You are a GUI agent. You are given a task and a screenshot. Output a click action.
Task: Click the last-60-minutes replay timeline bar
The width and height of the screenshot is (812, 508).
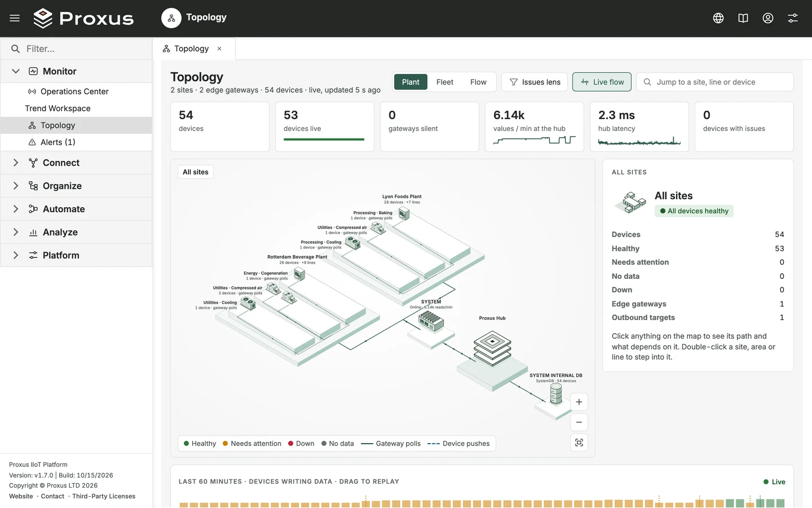click(x=482, y=502)
